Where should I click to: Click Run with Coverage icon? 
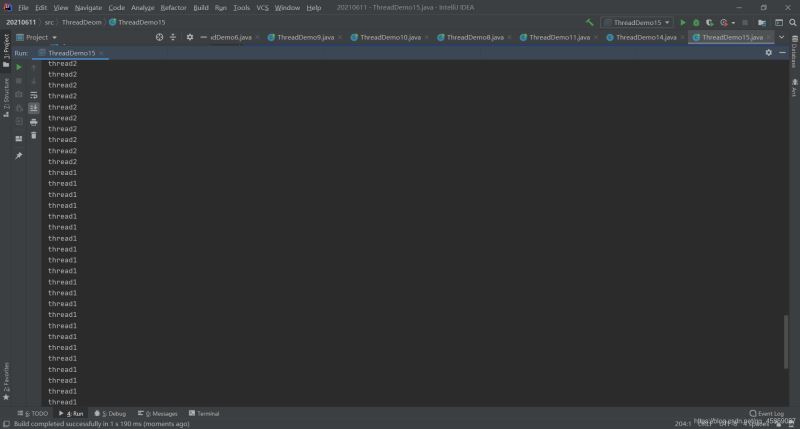[709, 22]
